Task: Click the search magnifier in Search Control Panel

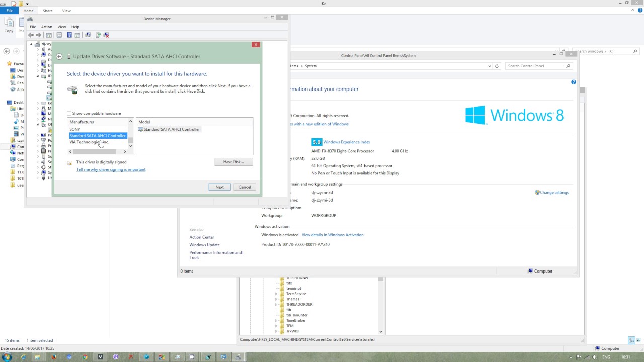Action: click(x=568, y=66)
